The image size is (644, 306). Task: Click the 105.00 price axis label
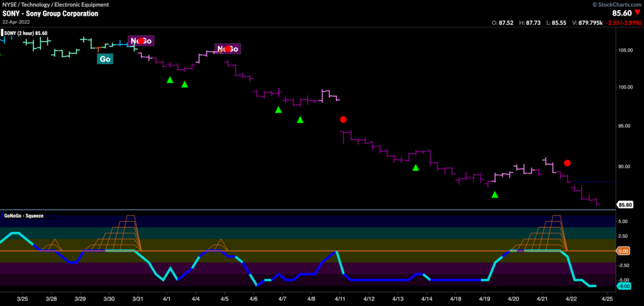625,50
